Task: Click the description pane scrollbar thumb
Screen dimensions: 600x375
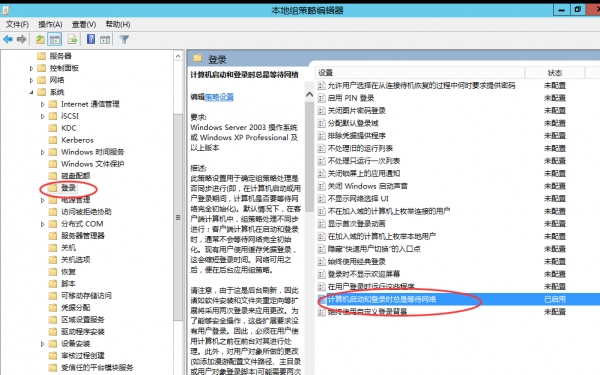Action: point(309,157)
